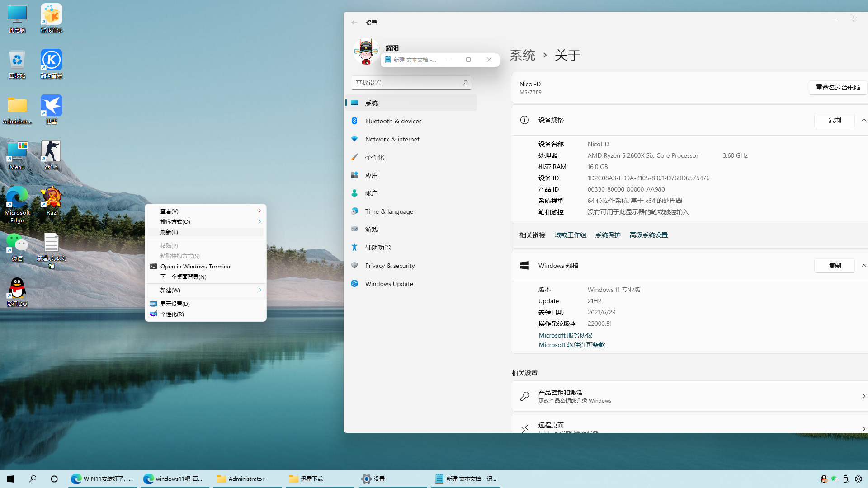
Task: Switch to 迅雷下载 folder taskbar item
Action: click(320, 479)
